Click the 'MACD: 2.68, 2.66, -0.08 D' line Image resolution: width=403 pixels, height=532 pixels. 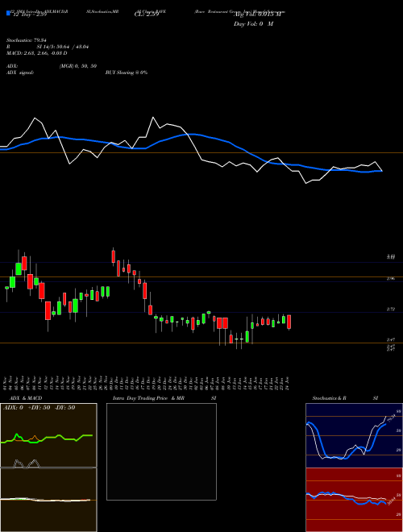point(36,53)
